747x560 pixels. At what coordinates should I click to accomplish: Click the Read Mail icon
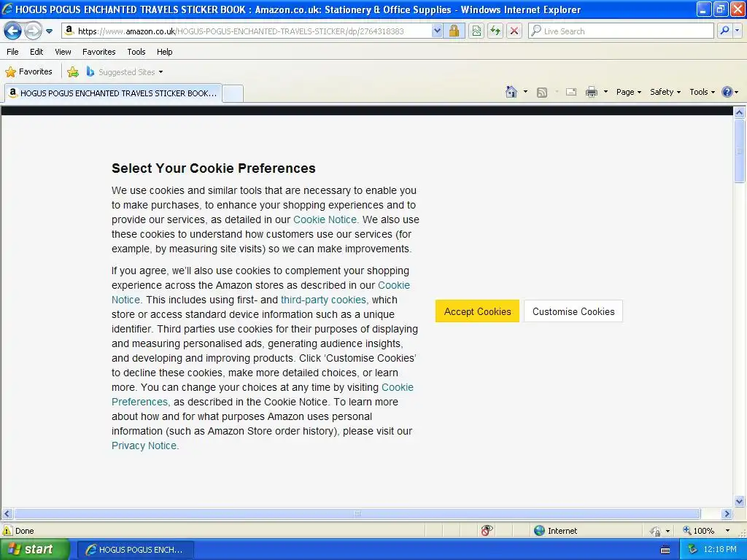571,92
